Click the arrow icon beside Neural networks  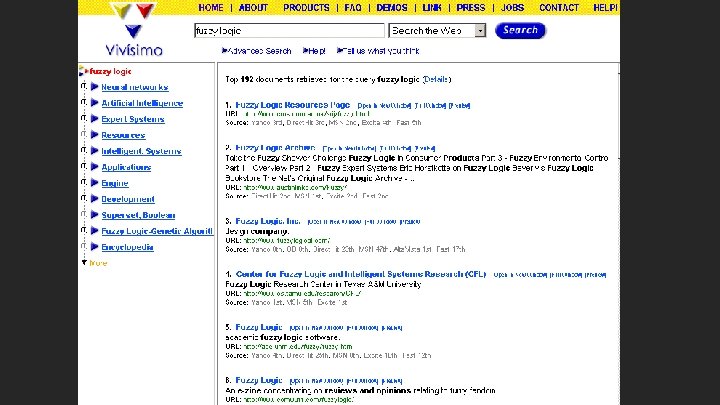tap(95, 86)
